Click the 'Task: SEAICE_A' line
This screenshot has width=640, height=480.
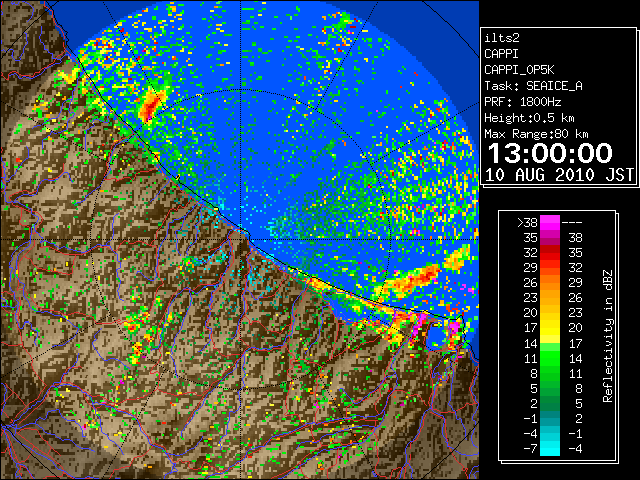tap(533, 86)
